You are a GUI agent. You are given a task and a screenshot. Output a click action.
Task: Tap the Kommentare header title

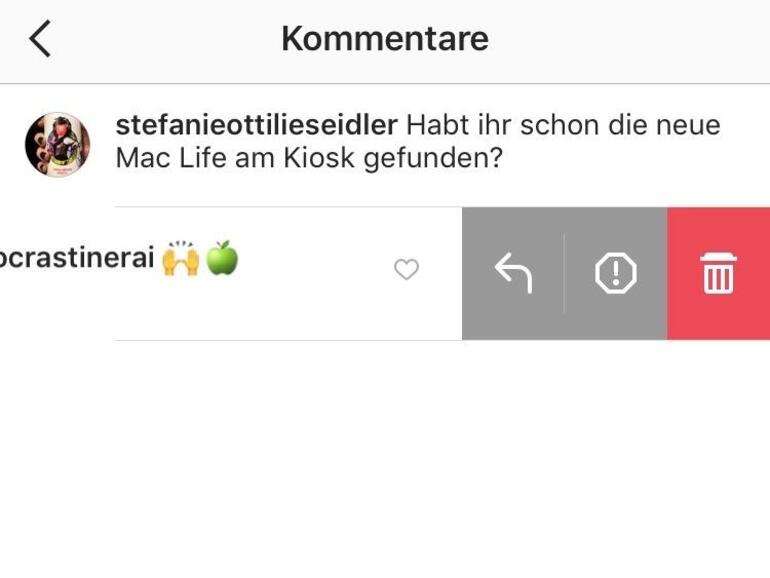(385, 39)
